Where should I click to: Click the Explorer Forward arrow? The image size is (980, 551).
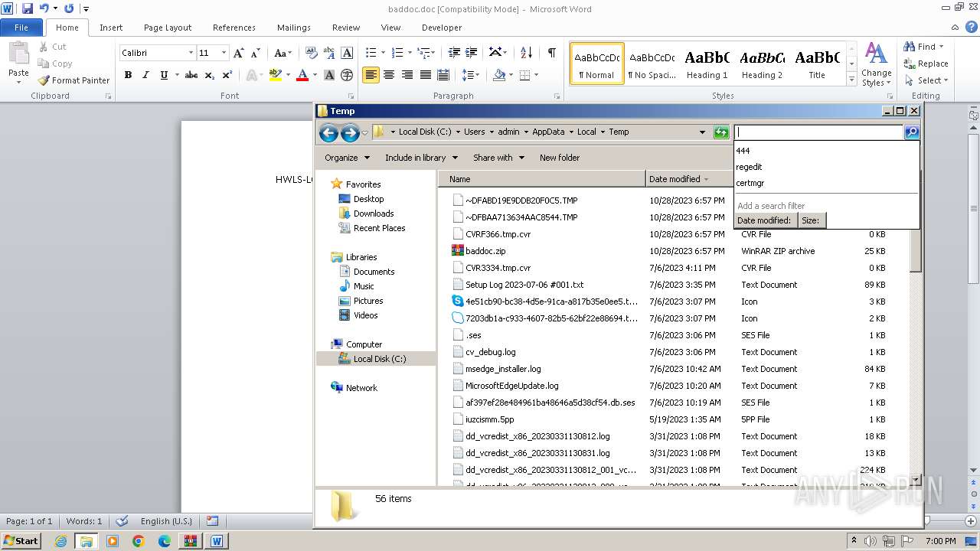[x=350, y=132]
